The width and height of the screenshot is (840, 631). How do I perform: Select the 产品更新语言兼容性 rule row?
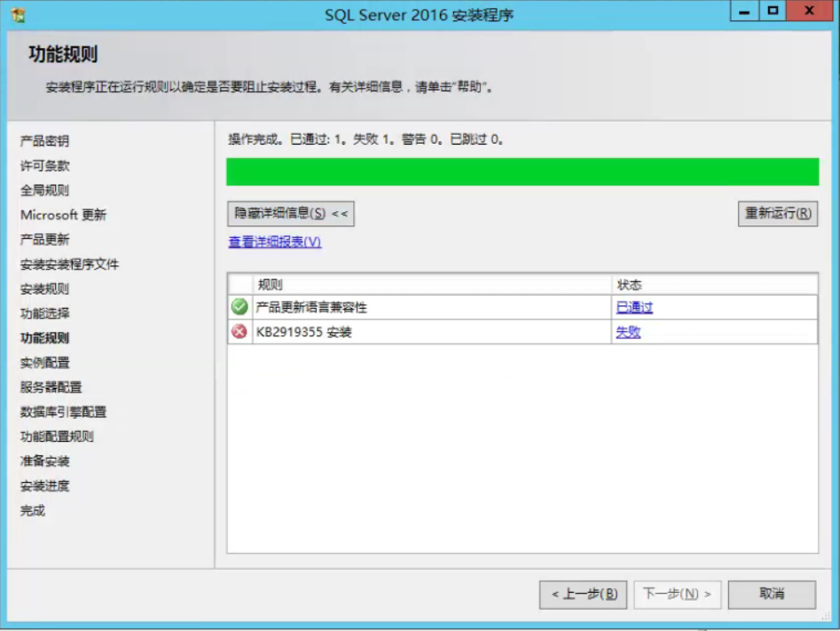tap(522, 307)
